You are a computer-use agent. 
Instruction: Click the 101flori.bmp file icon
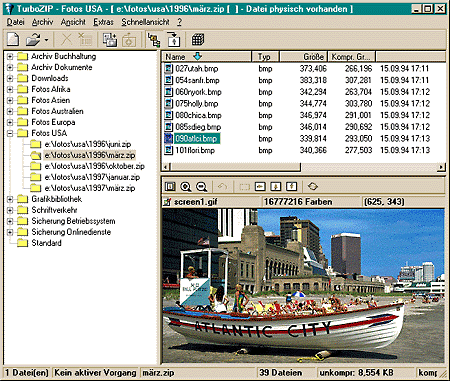[x=169, y=150]
